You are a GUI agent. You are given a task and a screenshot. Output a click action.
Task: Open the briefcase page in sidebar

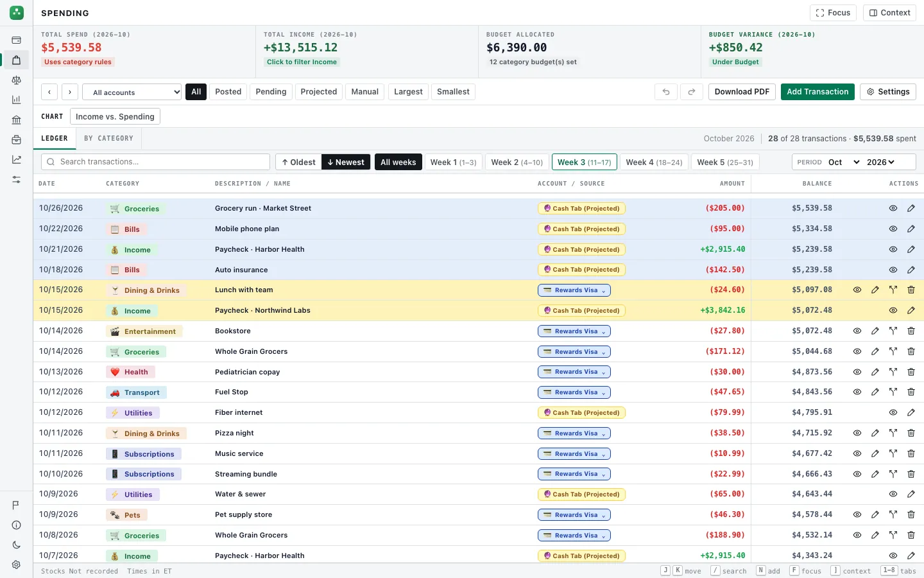[x=17, y=139]
